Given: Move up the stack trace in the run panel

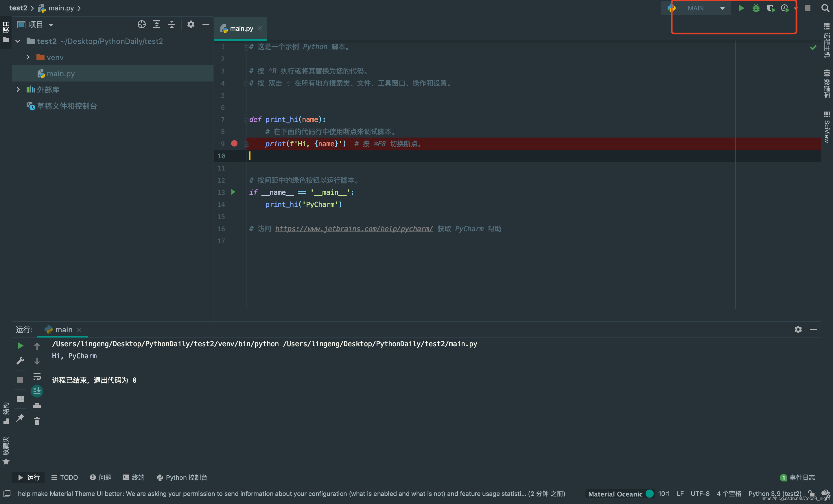Looking at the screenshot, I should coord(37,346).
